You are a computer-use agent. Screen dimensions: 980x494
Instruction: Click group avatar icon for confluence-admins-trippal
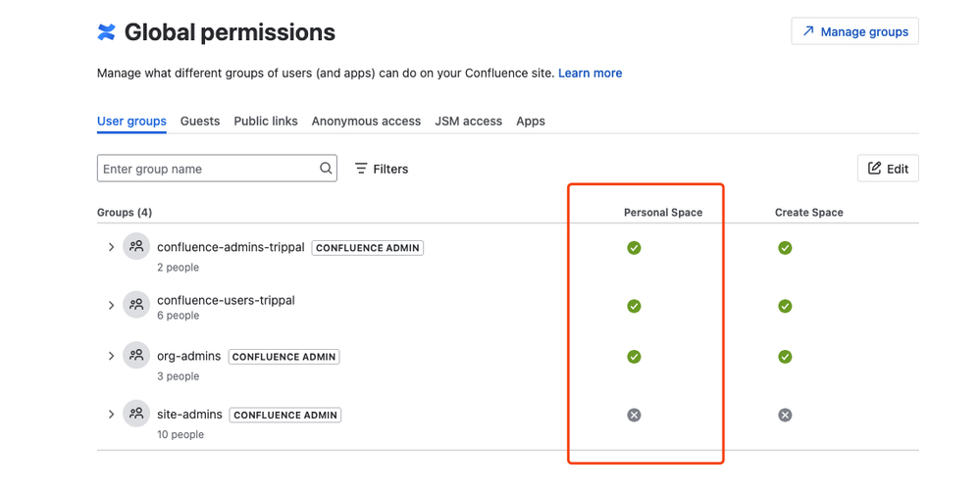[x=136, y=247]
